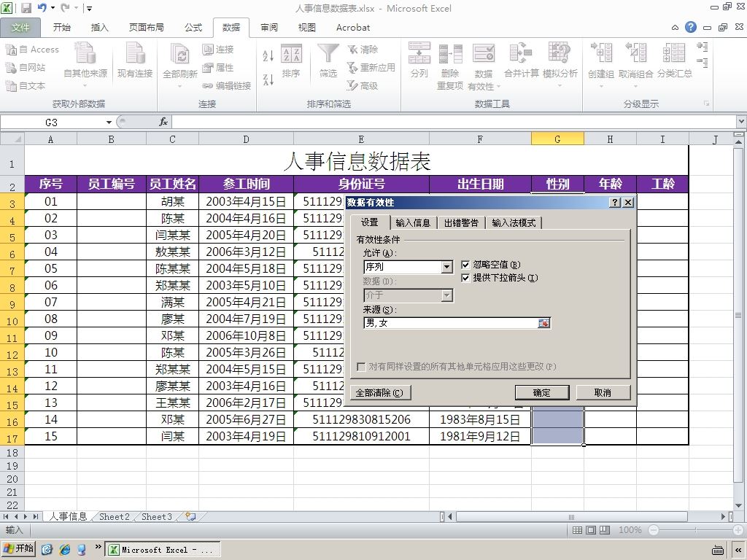Click the Subtotal (分类汇总) icon
This screenshot has width=747, height=560.
(674, 53)
